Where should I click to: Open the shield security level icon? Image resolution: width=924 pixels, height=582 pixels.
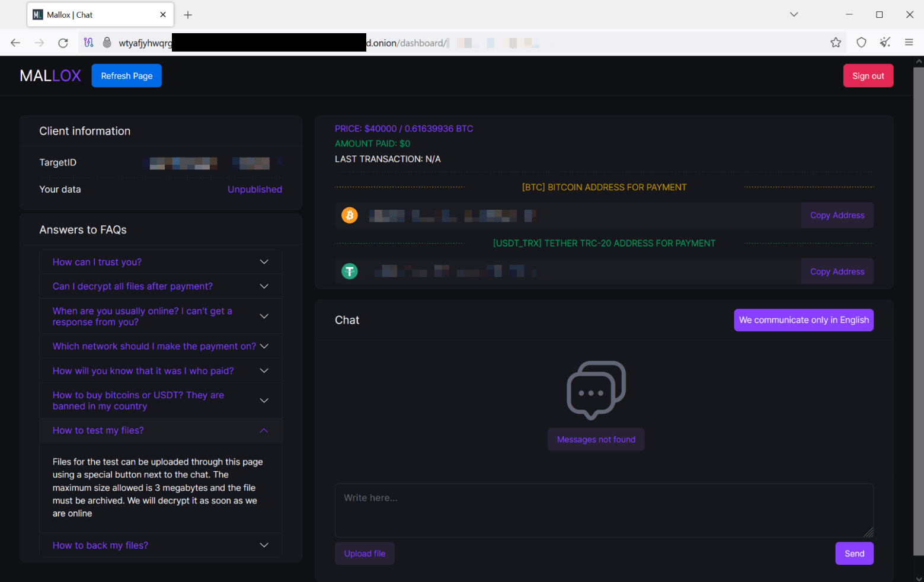(861, 43)
